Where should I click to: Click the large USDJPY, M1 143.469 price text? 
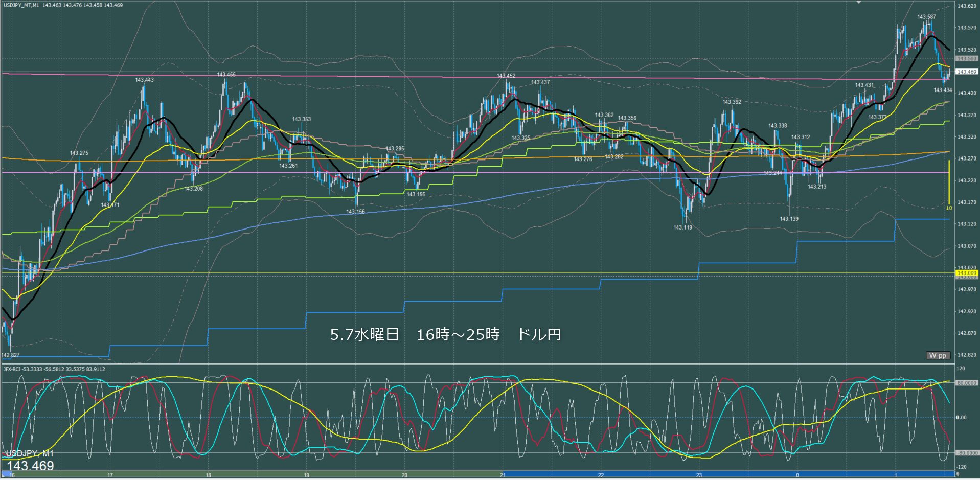[x=30, y=461]
